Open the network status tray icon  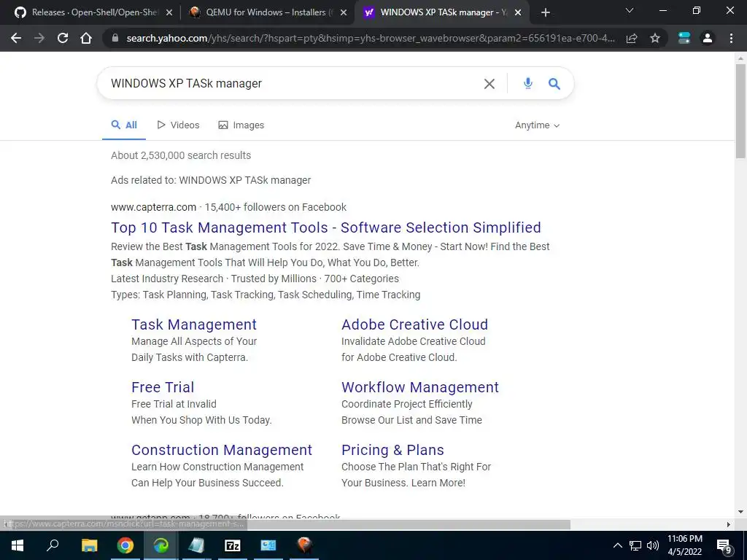pos(635,545)
